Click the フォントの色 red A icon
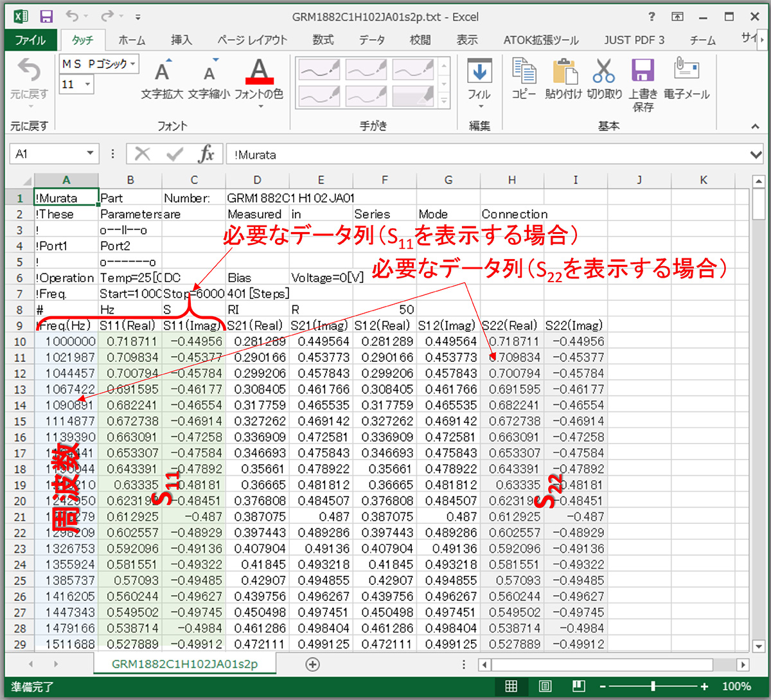The height and width of the screenshot is (700, 771). pos(259,71)
